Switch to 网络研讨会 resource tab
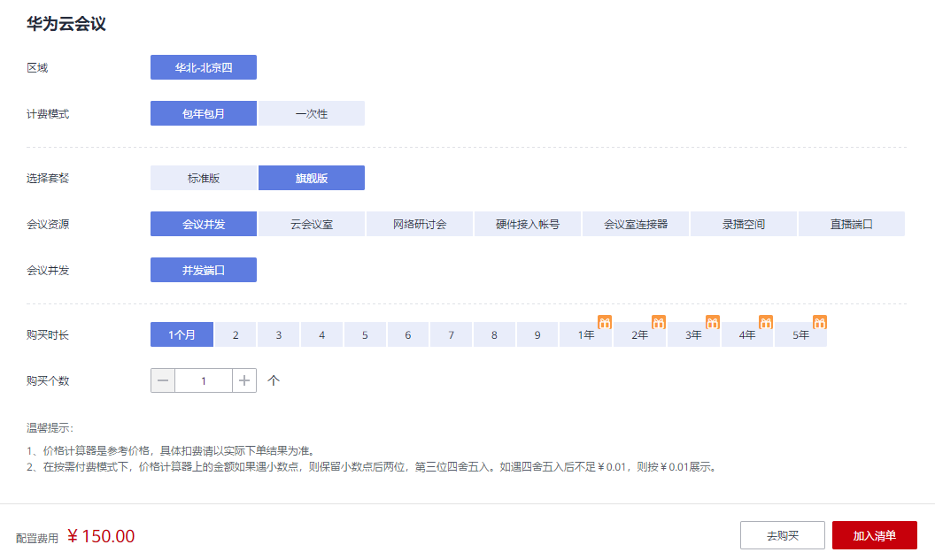 (420, 224)
